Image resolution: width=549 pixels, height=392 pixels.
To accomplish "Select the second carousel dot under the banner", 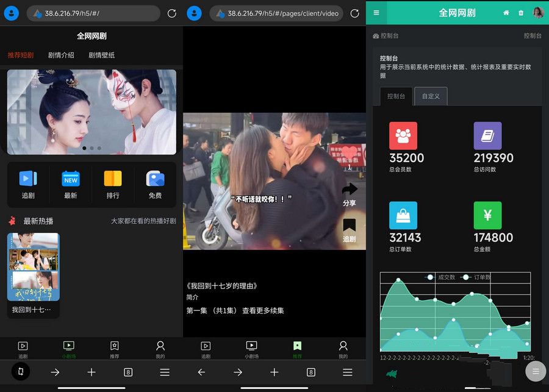I will [91, 148].
